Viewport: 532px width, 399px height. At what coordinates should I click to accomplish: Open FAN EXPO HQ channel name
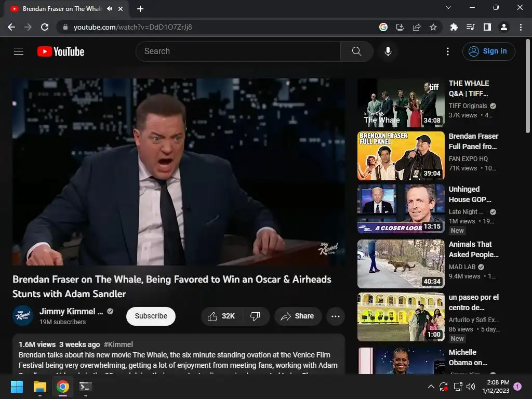tap(468, 159)
